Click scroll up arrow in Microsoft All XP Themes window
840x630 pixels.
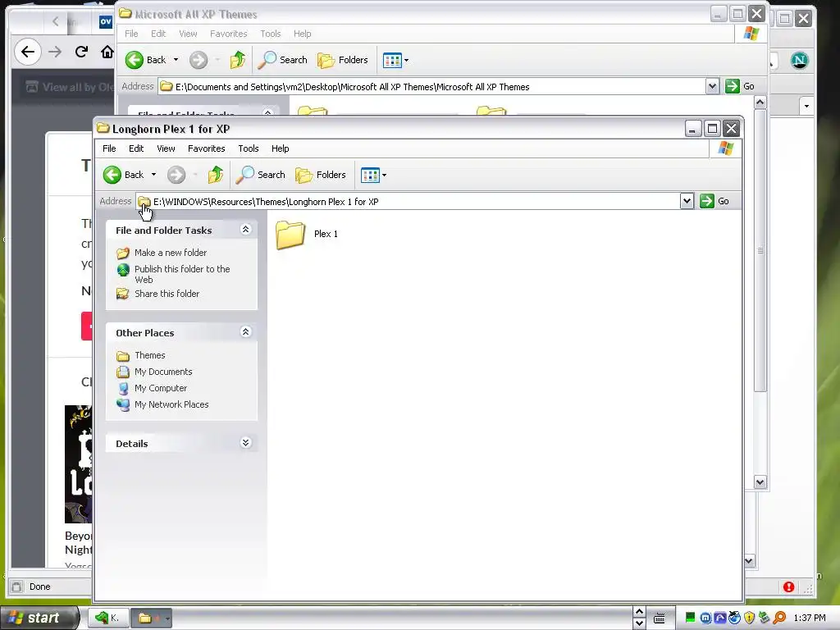760,103
